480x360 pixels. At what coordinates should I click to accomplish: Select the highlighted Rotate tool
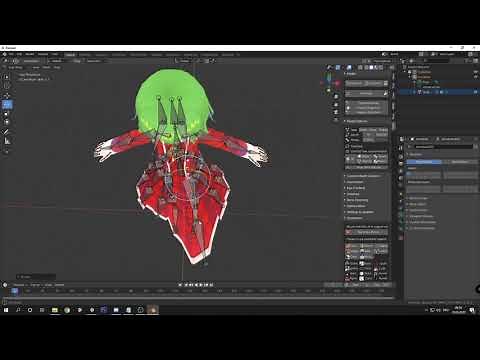tap(7, 105)
